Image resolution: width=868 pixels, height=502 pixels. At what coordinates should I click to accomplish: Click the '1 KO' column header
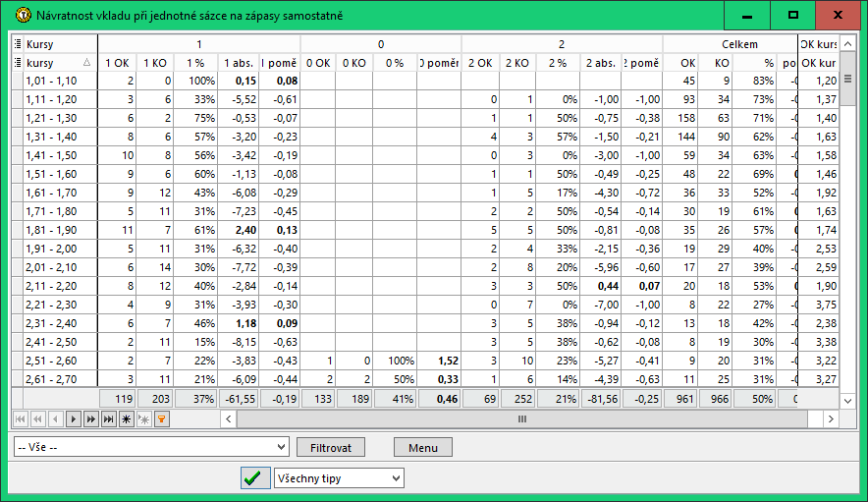[x=154, y=63]
